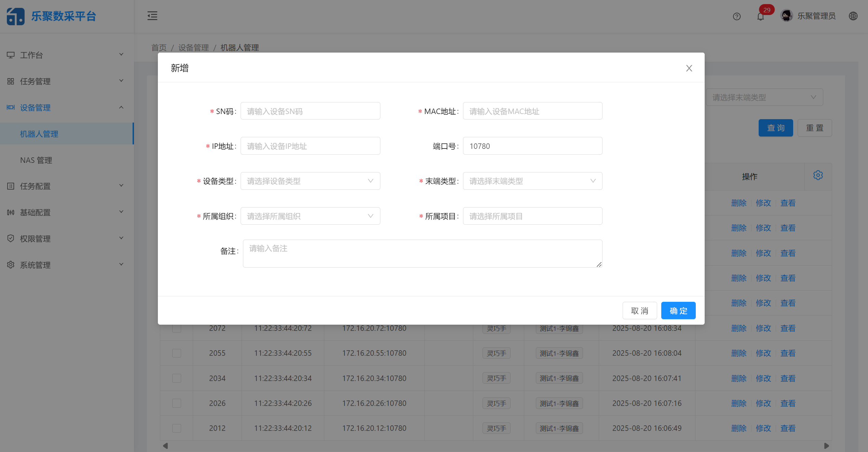Click the 删除 link on row 2072
This screenshot has height=452, width=868.
click(x=739, y=328)
